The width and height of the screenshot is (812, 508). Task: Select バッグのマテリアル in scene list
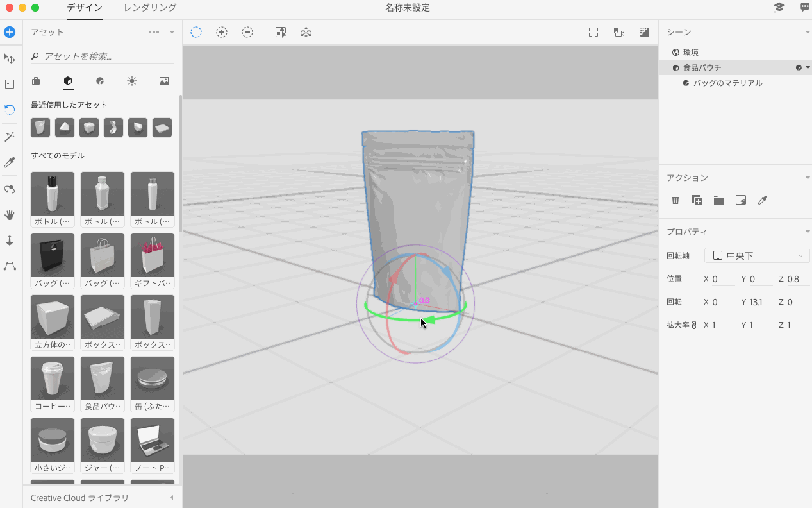[x=727, y=83]
